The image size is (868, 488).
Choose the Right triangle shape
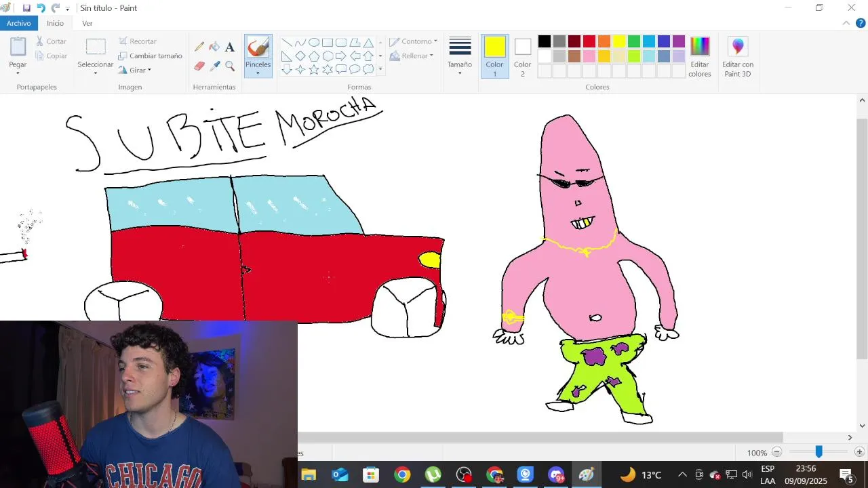[x=287, y=56]
